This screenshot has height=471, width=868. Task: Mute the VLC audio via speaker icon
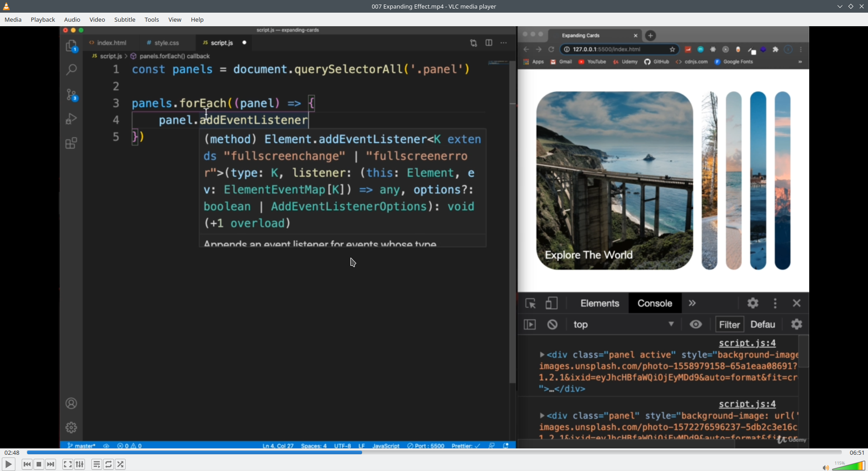coord(826,467)
